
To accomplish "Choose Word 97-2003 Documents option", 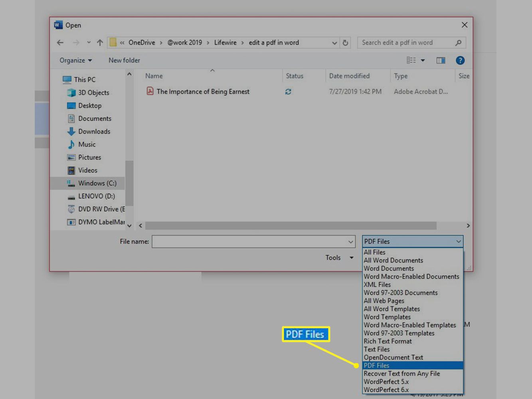I will 413,292.
